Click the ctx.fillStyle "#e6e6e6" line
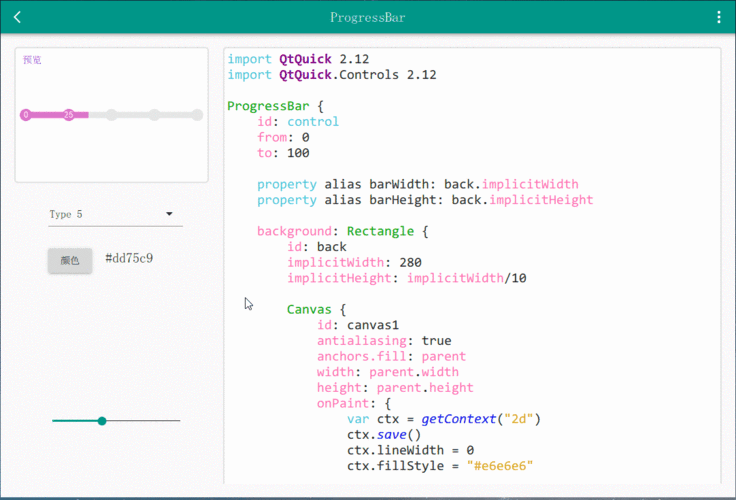 pyautogui.click(x=440, y=466)
